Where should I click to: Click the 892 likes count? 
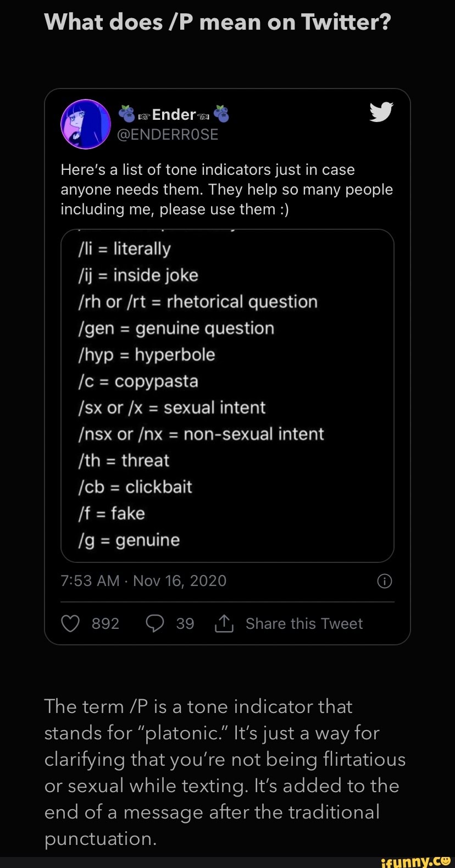[106, 623]
